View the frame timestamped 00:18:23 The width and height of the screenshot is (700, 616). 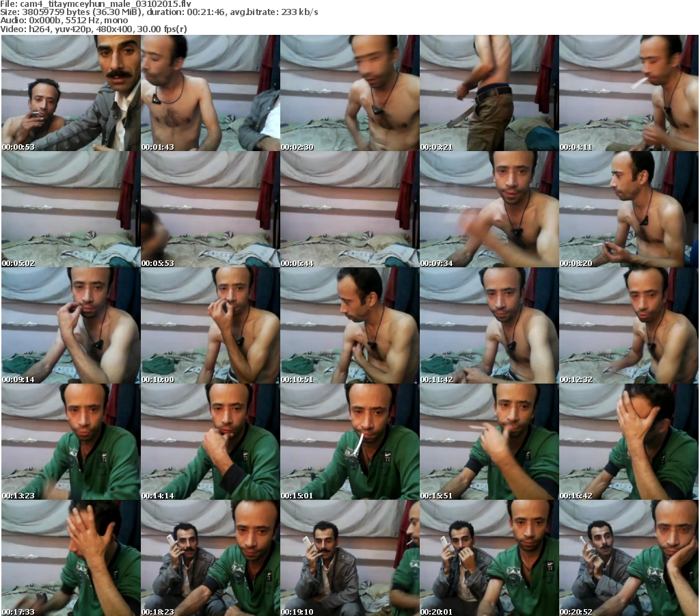pyautogui.click(x=211, y=558)
